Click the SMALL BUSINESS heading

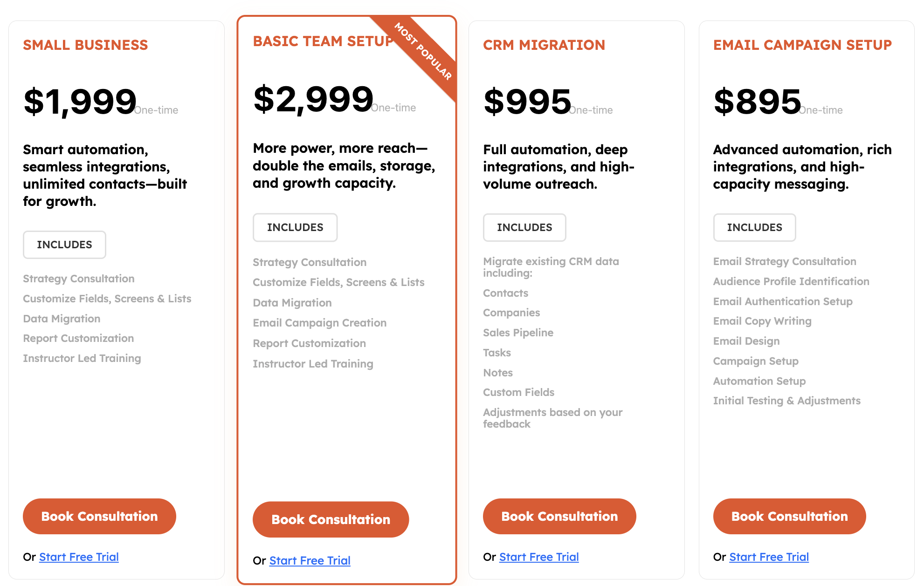[x=85, y=45]
